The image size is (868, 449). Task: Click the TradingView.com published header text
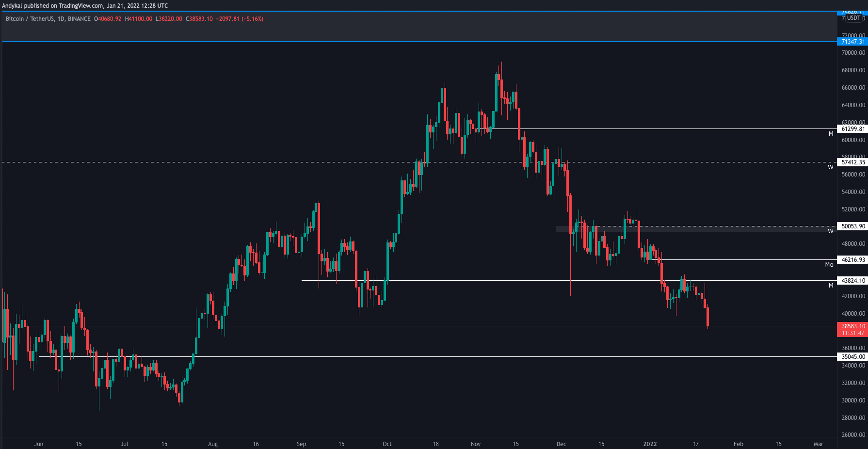(x=85, y=6)
